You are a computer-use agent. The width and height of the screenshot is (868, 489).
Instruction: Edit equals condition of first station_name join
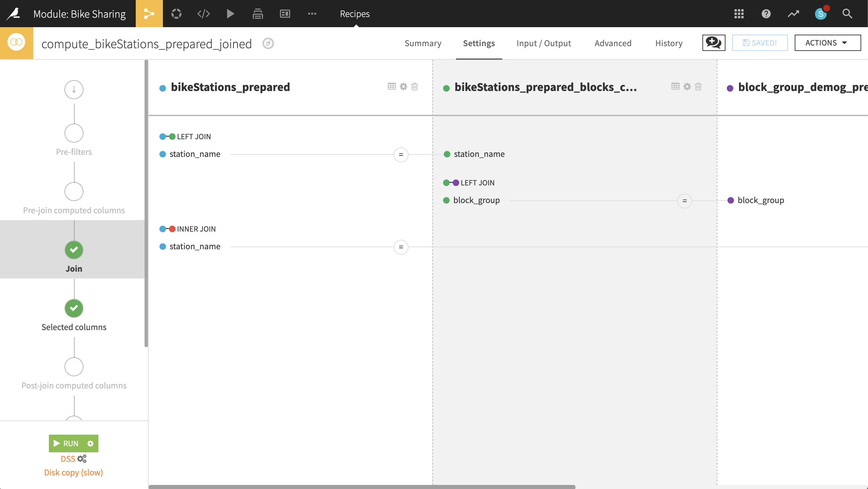[x=401, y=155]
